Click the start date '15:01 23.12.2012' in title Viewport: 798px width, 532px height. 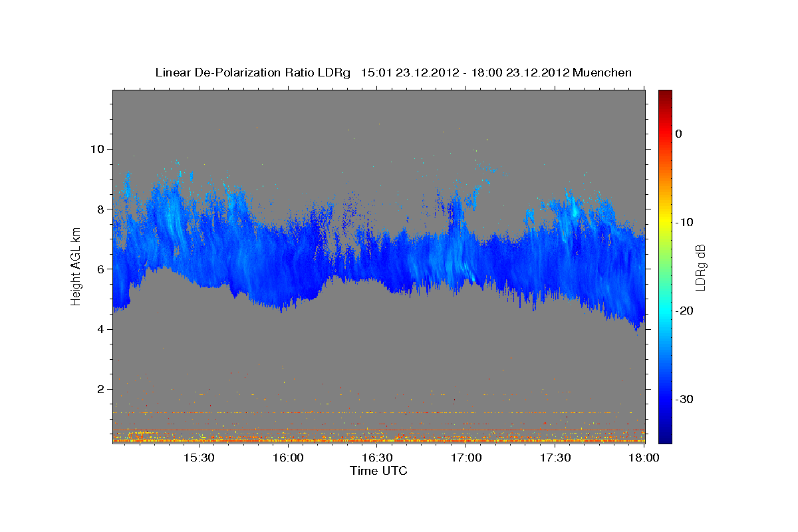coord(409,72)
